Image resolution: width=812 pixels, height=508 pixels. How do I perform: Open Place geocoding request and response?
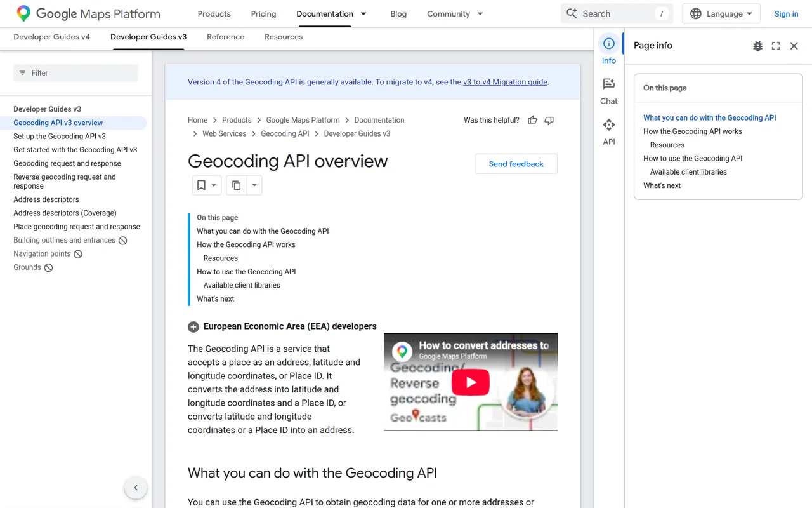coord(77,227)
